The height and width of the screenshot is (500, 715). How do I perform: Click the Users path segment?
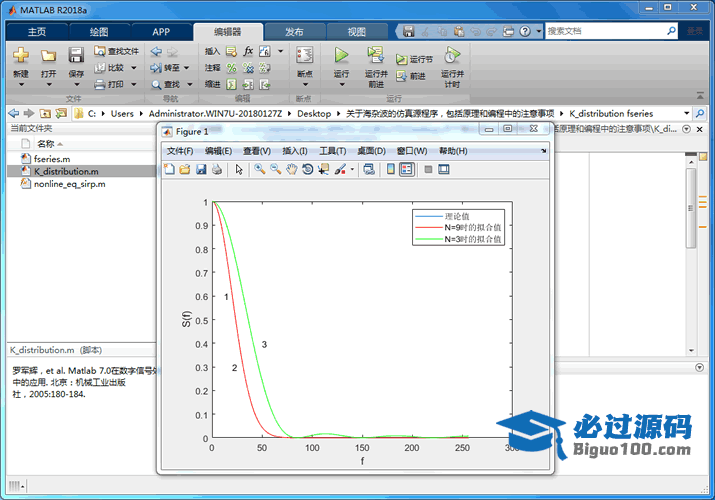pos(122,113)
